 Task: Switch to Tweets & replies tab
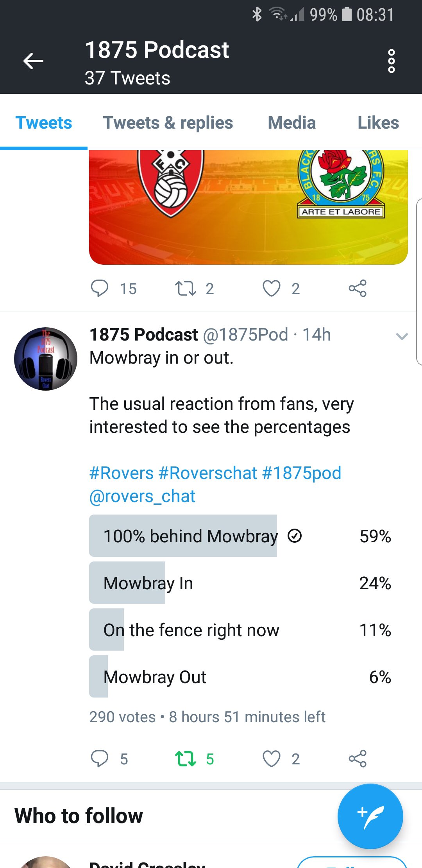pos(168,123)
